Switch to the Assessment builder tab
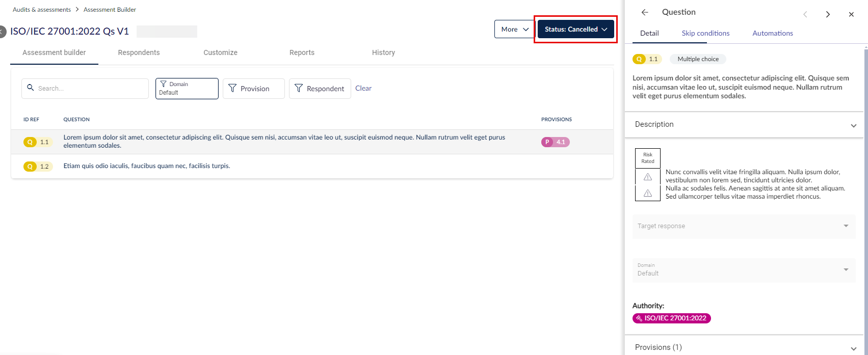Viewport: 868px width, 355px height. coord(54,52)
